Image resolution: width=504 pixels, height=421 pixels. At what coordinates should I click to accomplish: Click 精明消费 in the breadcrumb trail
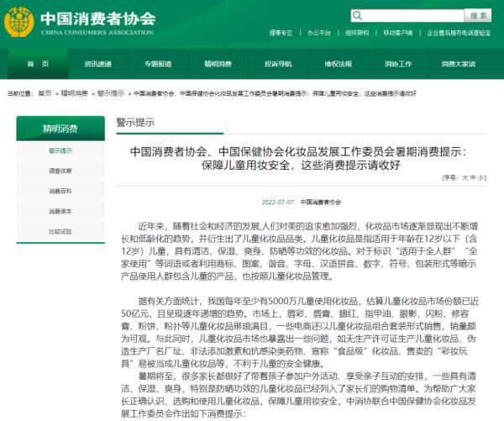click(x=74, y=93)
